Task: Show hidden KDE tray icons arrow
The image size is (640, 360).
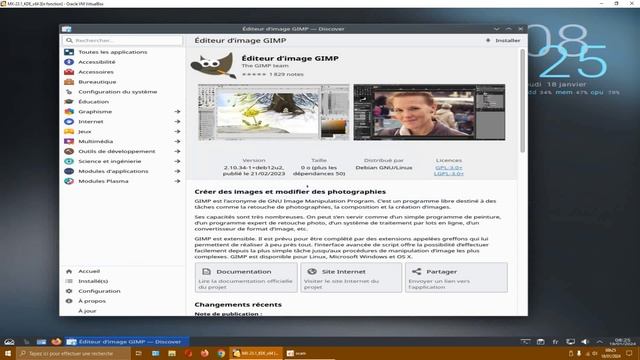Action: [600, 342]
